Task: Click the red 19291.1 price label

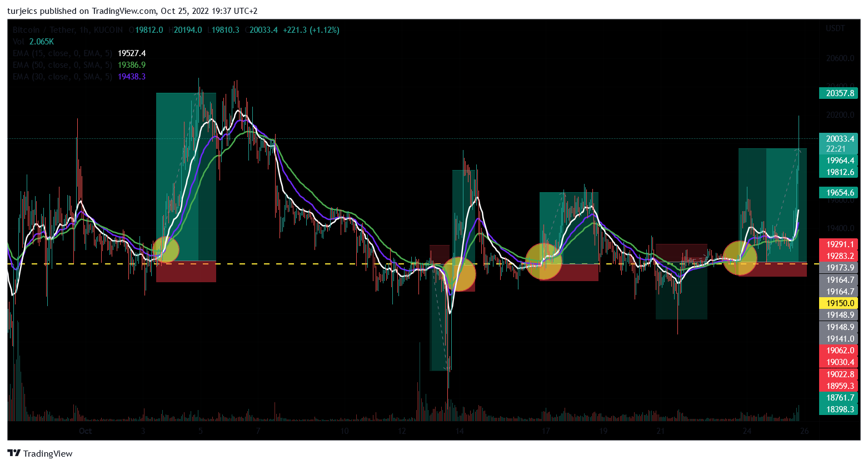Action: pyautogui.click(x=839, y=244)
